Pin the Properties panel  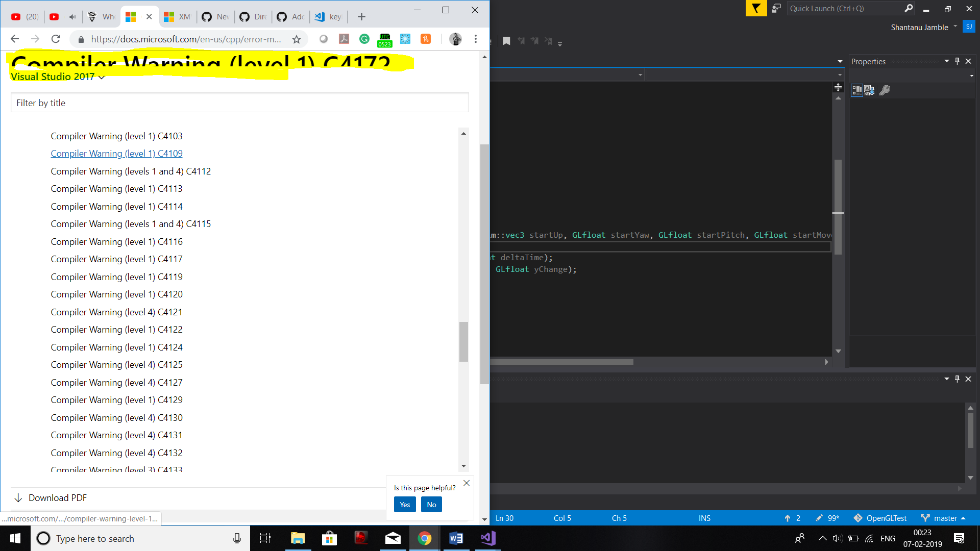click(957, 61)
